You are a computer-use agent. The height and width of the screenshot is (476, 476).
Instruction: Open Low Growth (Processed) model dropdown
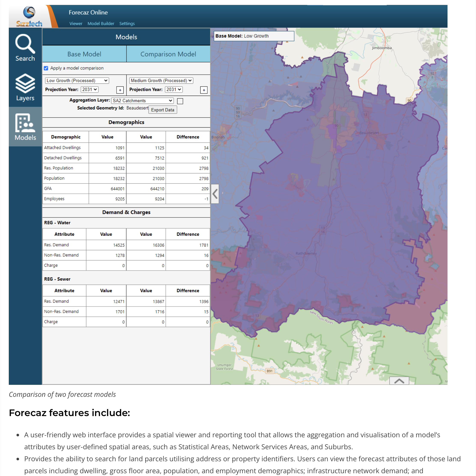[x=77, y=80]
